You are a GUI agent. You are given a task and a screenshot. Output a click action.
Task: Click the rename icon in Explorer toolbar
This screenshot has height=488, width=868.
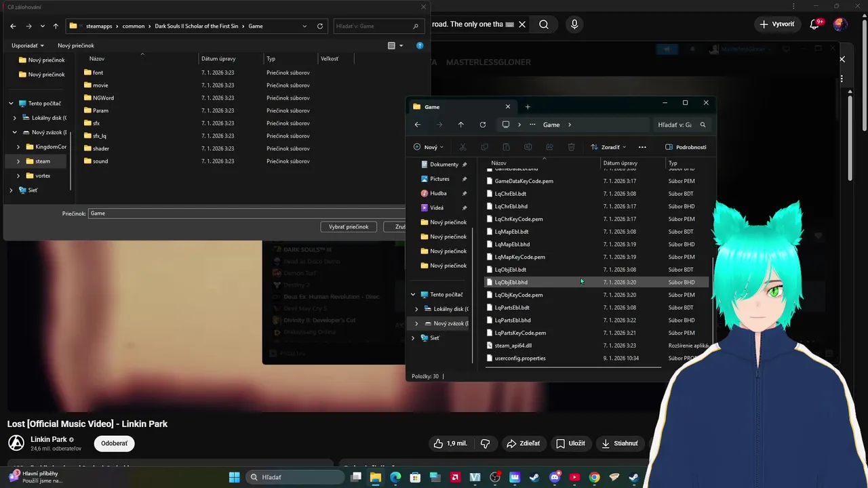coord(528,147)
